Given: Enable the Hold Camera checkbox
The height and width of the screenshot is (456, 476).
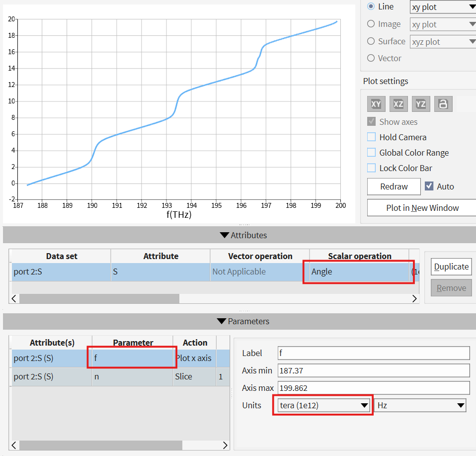Looking at the screenshot, I should click(x=371, y=137).
